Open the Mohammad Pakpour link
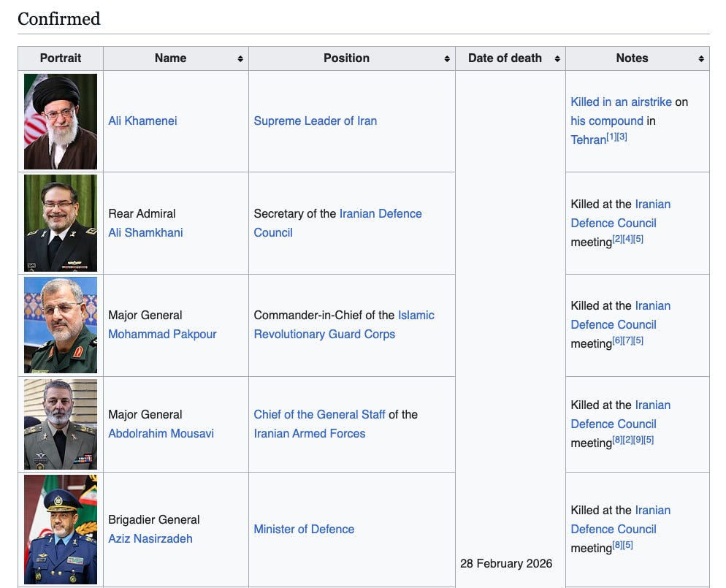 [x=163, y=335]
